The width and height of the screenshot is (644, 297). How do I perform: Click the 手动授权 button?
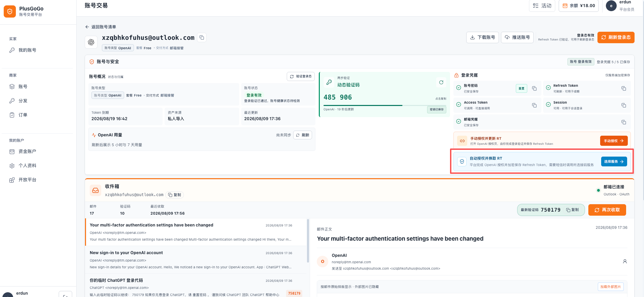coord(614,141)
